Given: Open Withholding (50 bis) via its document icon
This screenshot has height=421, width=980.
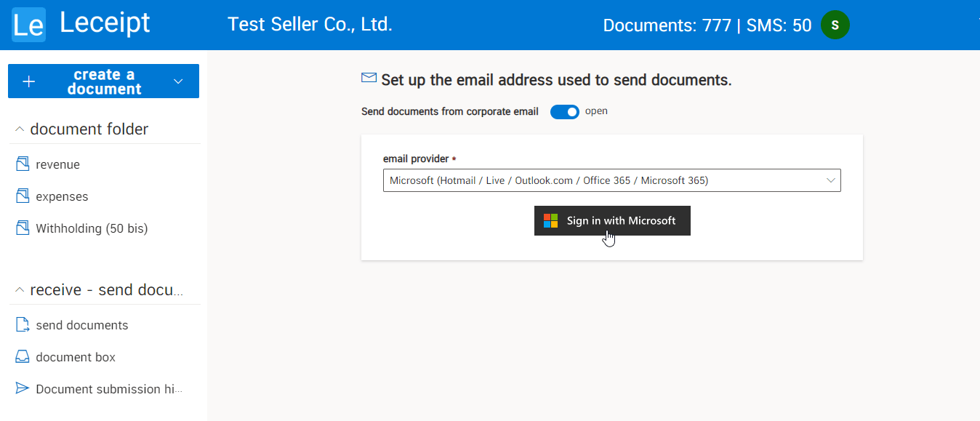Looking at the screenshot, I should [23, 228].
